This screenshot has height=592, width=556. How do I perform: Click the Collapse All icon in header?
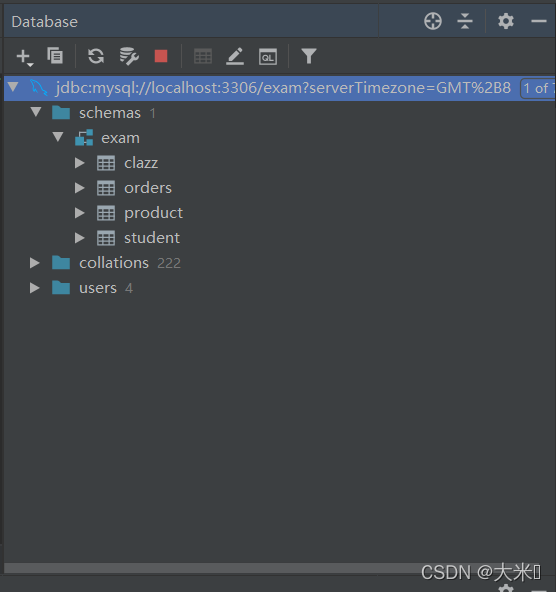[465, 21]
